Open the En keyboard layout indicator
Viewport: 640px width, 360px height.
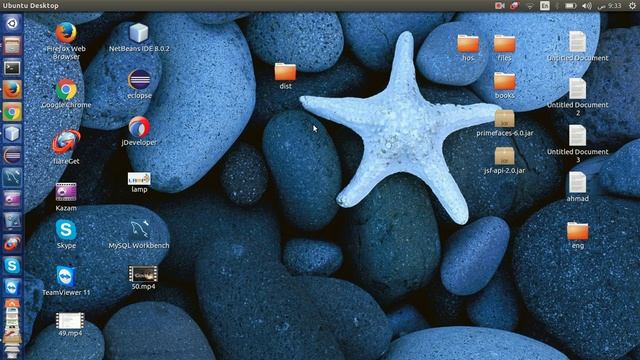point(545,6)
